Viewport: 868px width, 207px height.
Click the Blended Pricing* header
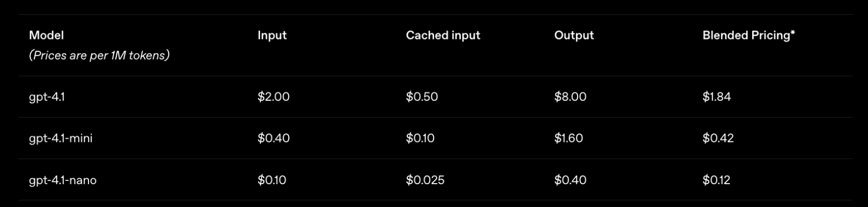tap(749, 36)
